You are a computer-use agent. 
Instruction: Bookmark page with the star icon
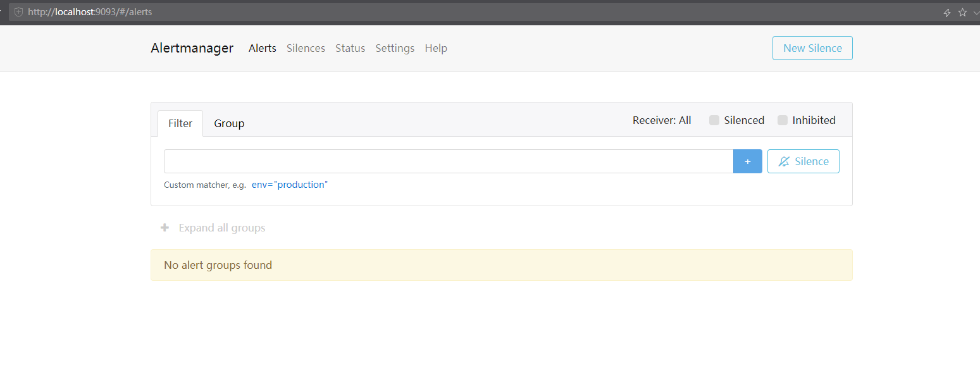pos(962,12)
